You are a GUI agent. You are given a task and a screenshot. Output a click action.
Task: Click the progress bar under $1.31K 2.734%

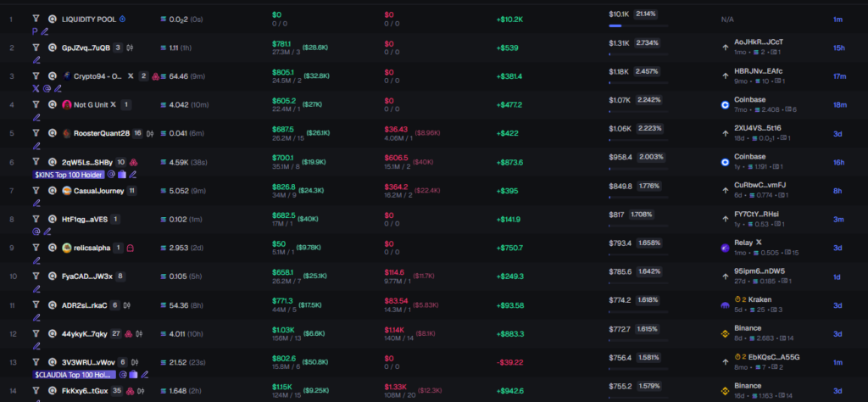pos(638,54)
